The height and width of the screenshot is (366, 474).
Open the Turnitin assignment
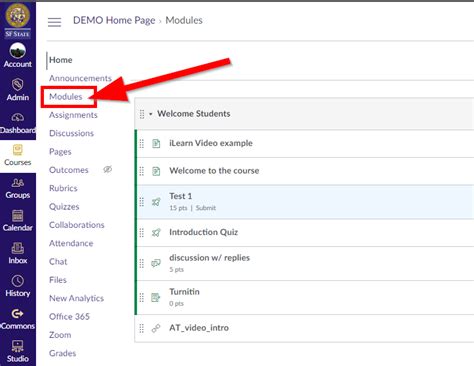coord(184,292)
